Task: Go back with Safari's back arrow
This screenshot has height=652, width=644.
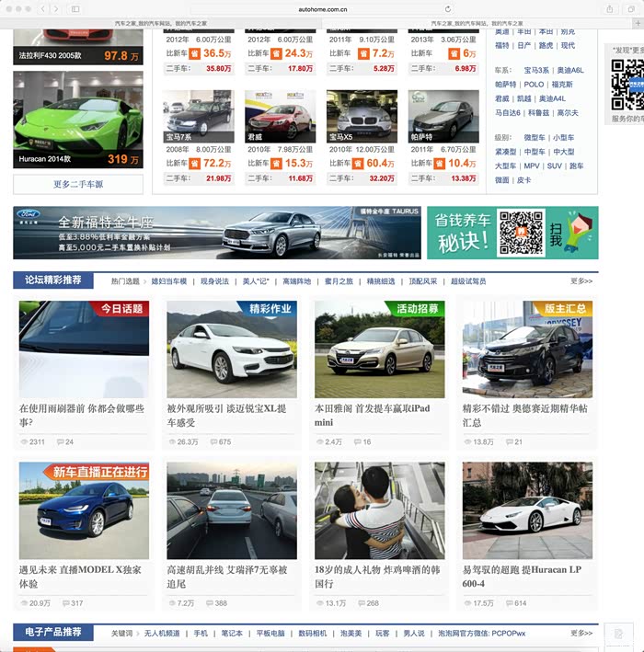Action: pos(43,8)
